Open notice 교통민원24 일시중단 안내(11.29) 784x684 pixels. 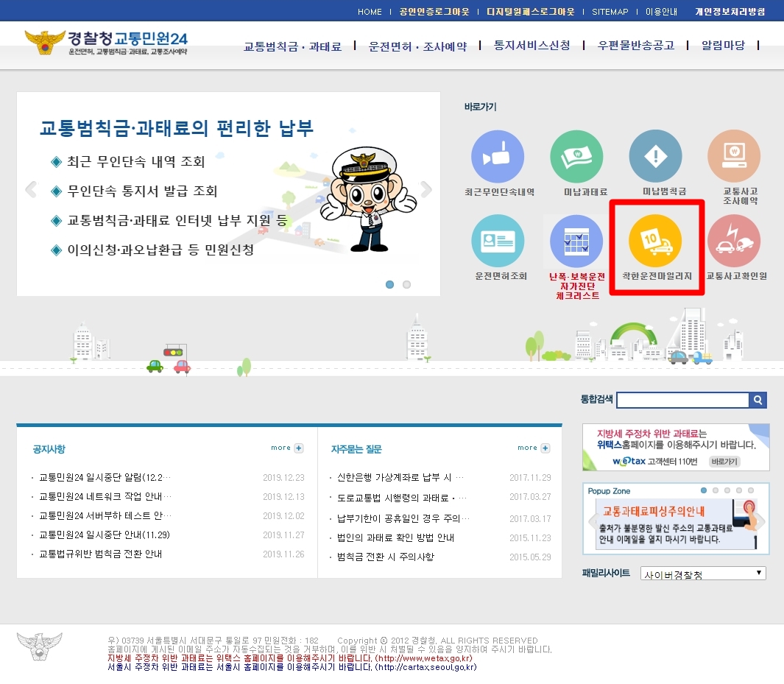105,535
